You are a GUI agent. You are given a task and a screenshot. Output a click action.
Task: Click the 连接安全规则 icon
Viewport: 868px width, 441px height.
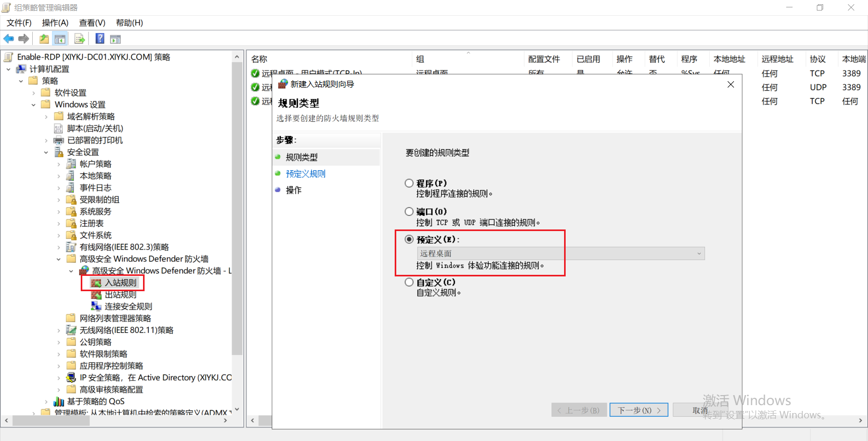[x=96, y=306]
